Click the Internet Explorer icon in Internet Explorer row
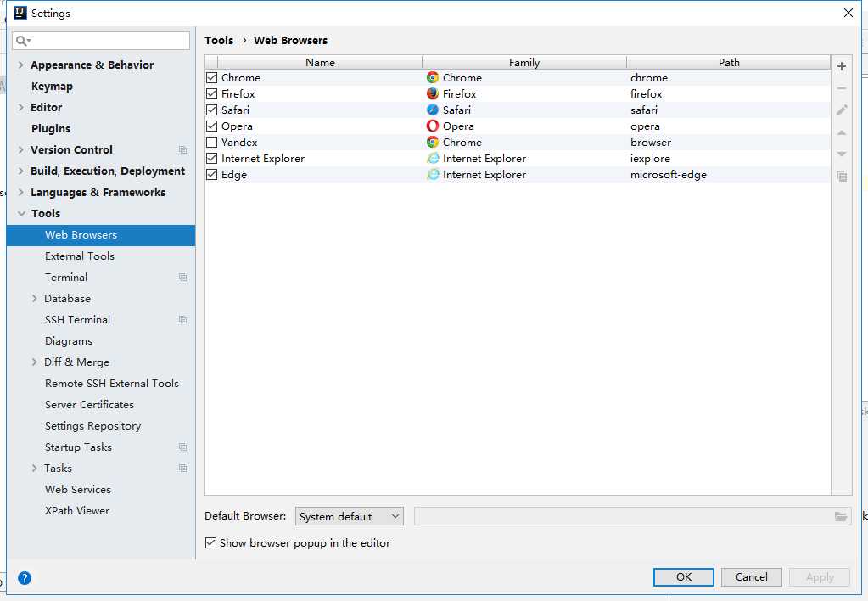This screenshot has height=601, width=868. point(433,159)
